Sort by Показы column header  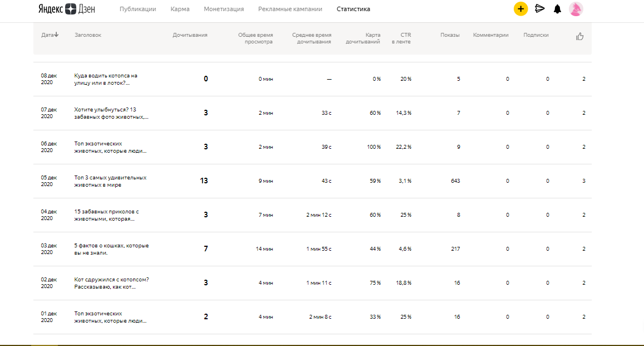point(450,35)
